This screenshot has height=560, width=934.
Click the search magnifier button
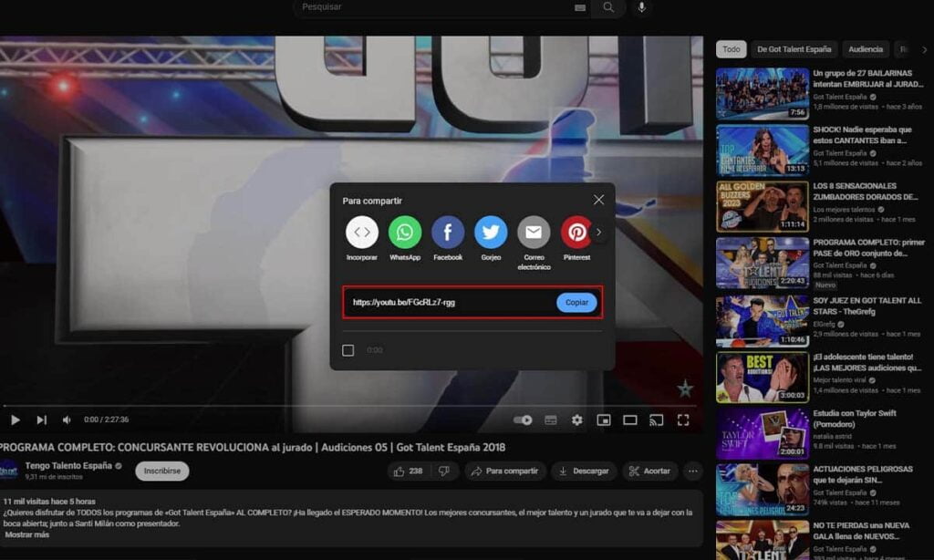(608, 7)
